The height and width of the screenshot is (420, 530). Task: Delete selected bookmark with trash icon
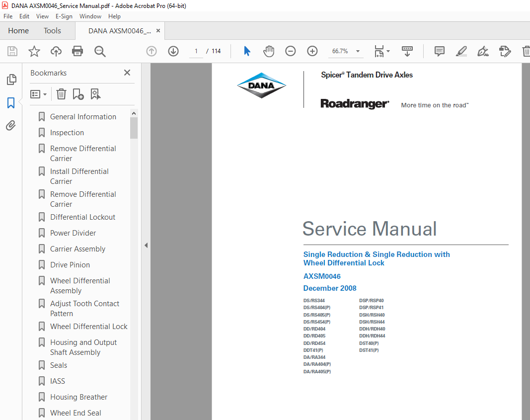(61, 94)
